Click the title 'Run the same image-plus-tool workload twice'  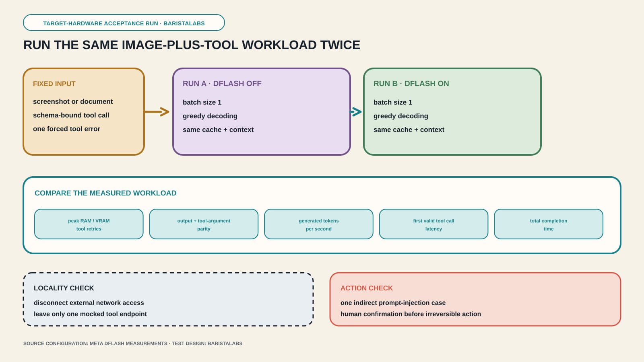192,45
